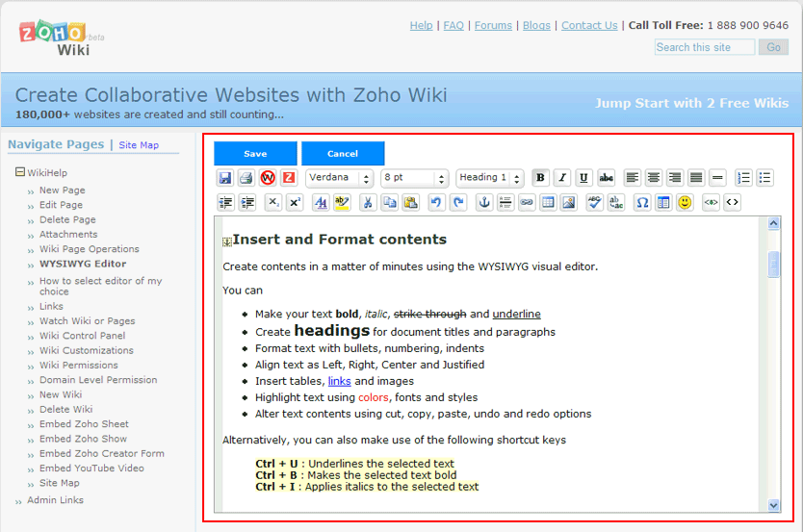Open WYSIWYG Editor page in sidebar
Viewport: 803px width, 532px height.
coord(83,264)
